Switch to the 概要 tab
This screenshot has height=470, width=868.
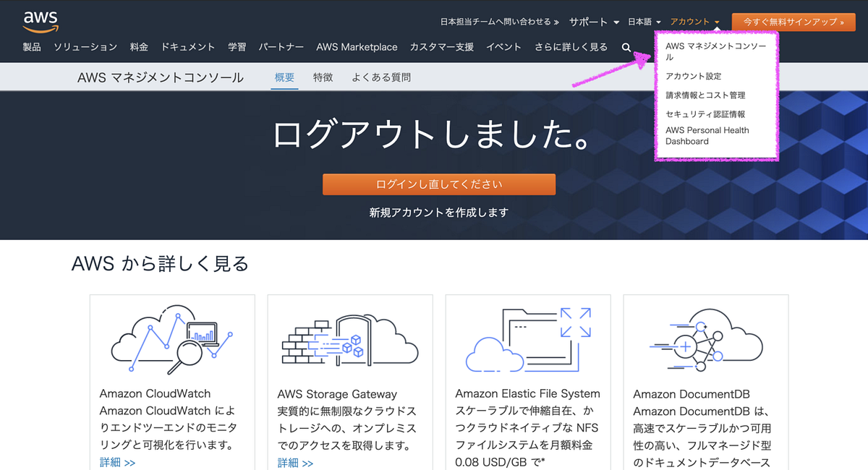tap(285, 77)
